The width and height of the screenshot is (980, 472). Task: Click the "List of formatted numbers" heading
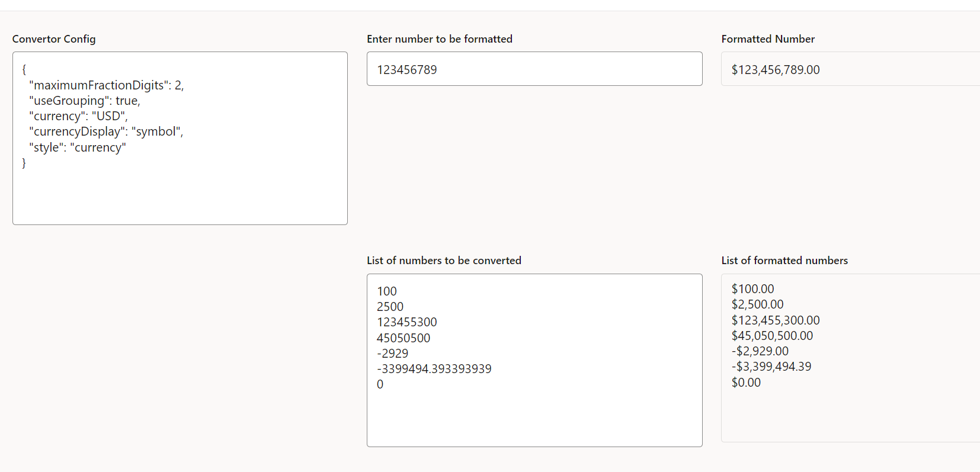(x=784, y=260)
